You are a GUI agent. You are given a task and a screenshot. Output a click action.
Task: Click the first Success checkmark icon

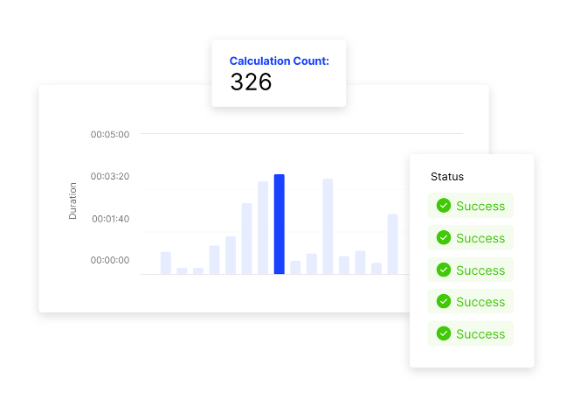(x=443, y=206)
